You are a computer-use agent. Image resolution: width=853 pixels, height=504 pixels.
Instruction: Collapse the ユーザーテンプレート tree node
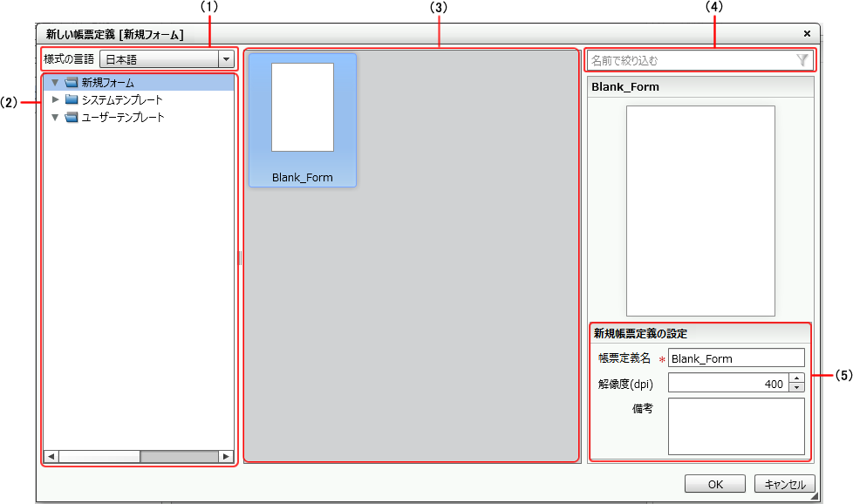pos(55,117)
